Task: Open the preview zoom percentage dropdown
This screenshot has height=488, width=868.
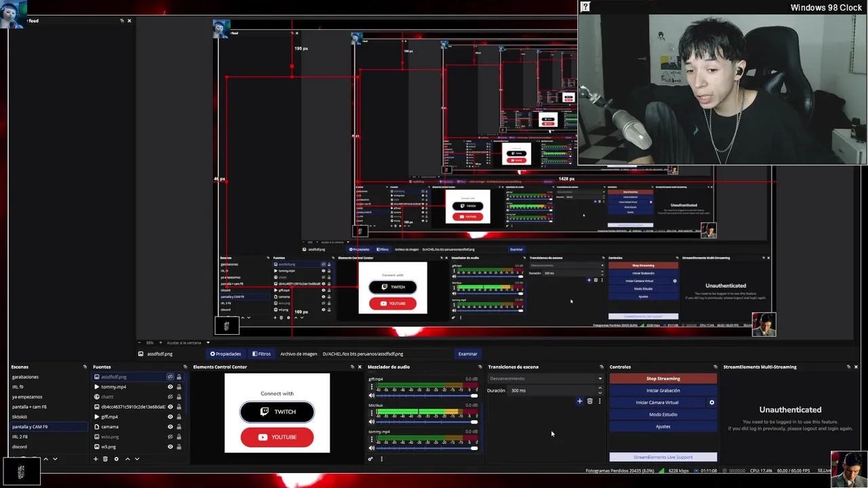Action: pyautogui.click(x=150, y=343)
